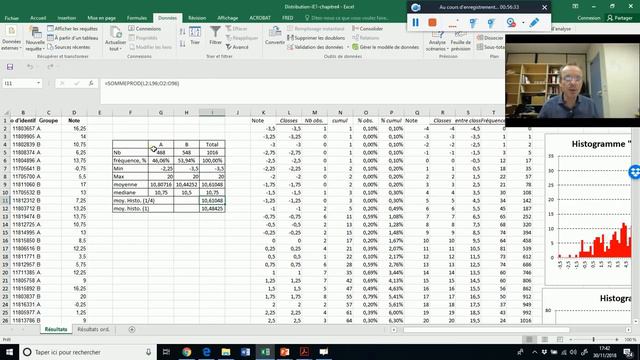Open PowerPoint from the taskbar

pos(284,352)
